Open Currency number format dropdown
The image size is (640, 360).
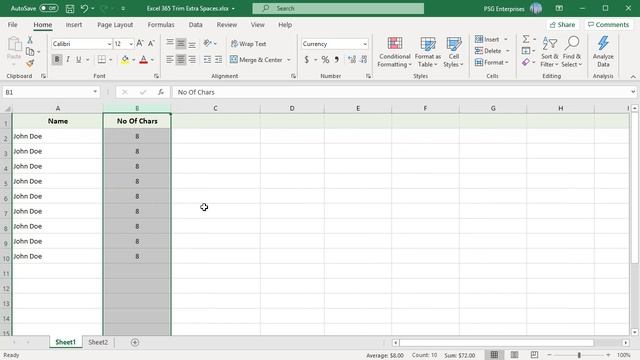[x=364, y=44]
